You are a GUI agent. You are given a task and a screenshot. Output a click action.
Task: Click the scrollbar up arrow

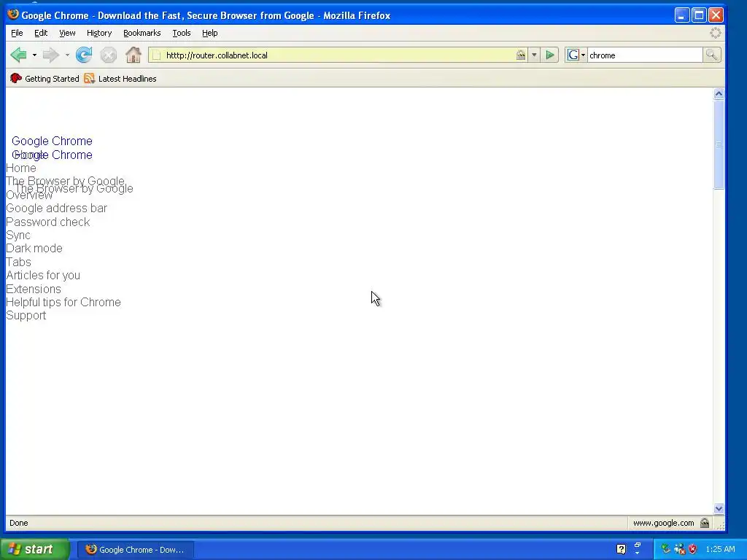coord(719,94)
